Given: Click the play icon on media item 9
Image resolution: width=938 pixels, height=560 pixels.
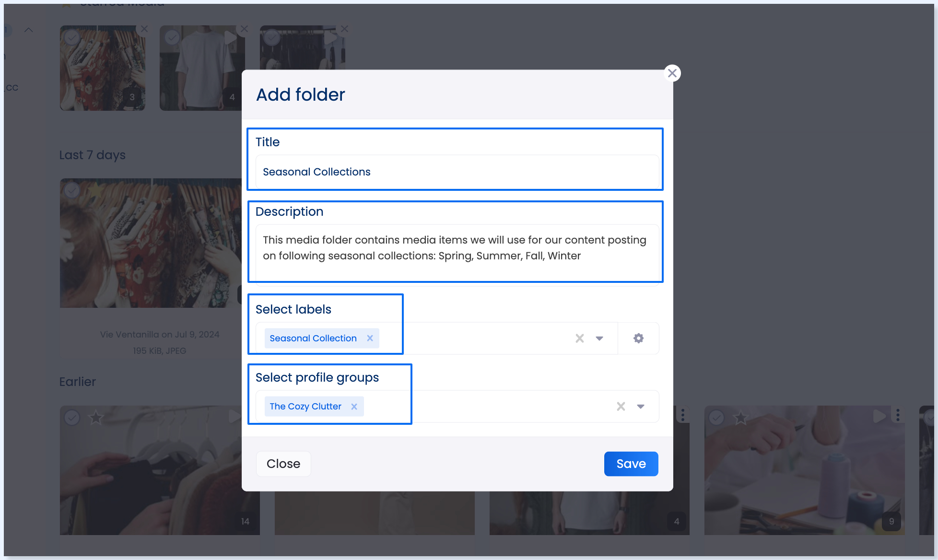Looking at the screenshot, I should coord(879,416).
